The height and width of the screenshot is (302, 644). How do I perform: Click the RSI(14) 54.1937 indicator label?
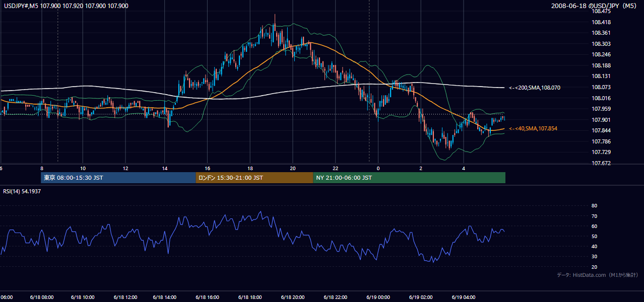[22, 191]
